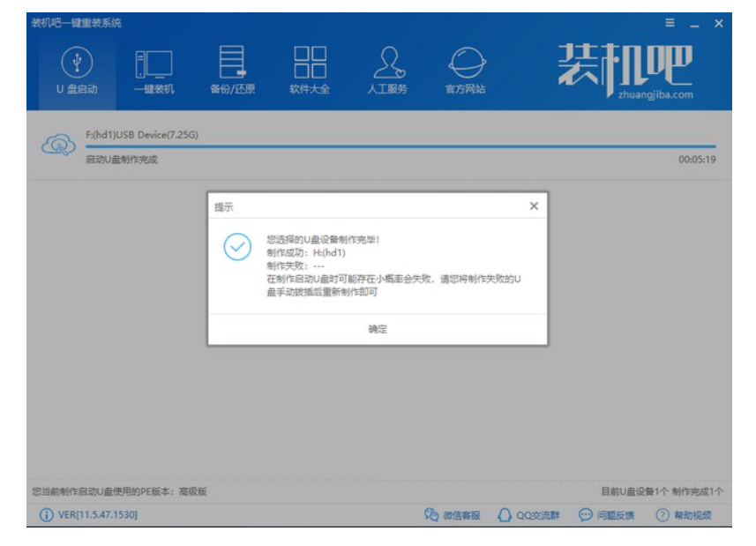The height and width of the screenshot is (546, 756).
Task: Go to the 官方网站 tab
Action: click(x=466, y=71)
